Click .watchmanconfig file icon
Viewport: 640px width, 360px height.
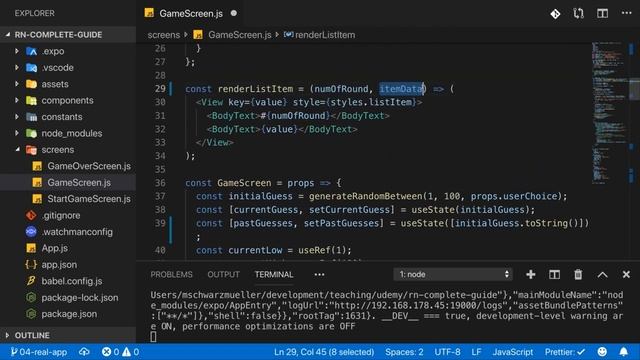click(x=31, y=231)
